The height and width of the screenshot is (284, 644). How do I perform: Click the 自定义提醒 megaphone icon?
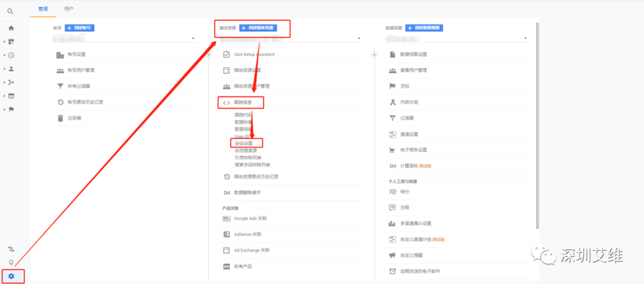click(392, 255)
